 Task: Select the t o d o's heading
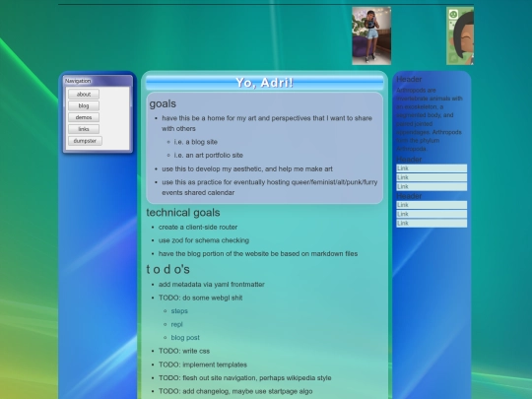(x=167, y=269)
